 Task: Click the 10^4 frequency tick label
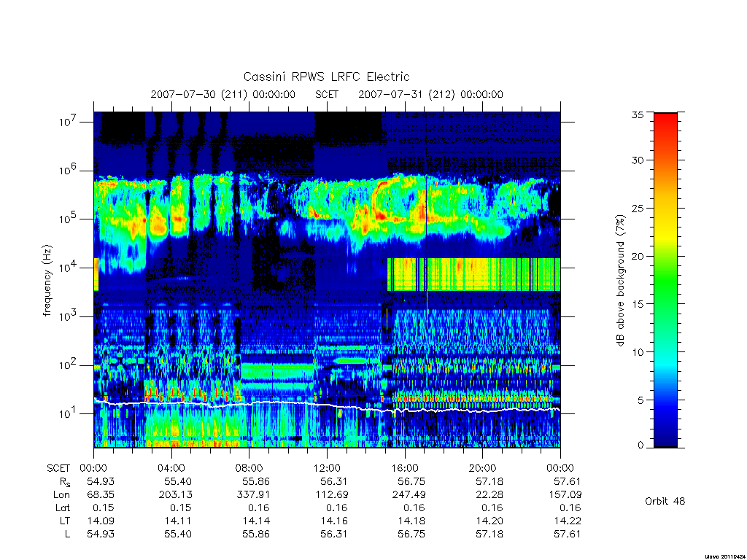[68, 267]
